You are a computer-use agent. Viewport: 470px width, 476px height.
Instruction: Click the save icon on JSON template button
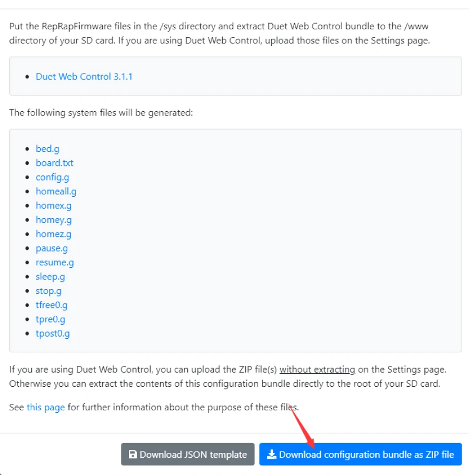coord(133,455)
